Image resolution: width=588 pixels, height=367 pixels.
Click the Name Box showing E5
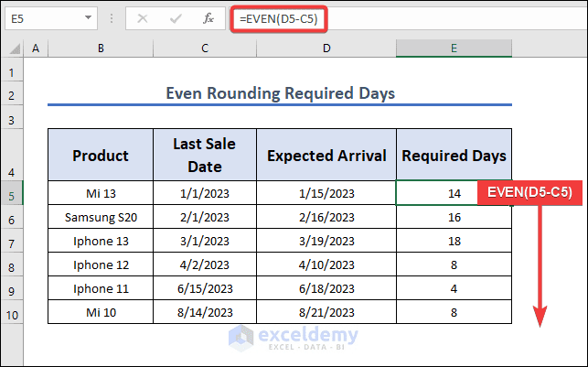pyautogui.click(x=51, y=18)
